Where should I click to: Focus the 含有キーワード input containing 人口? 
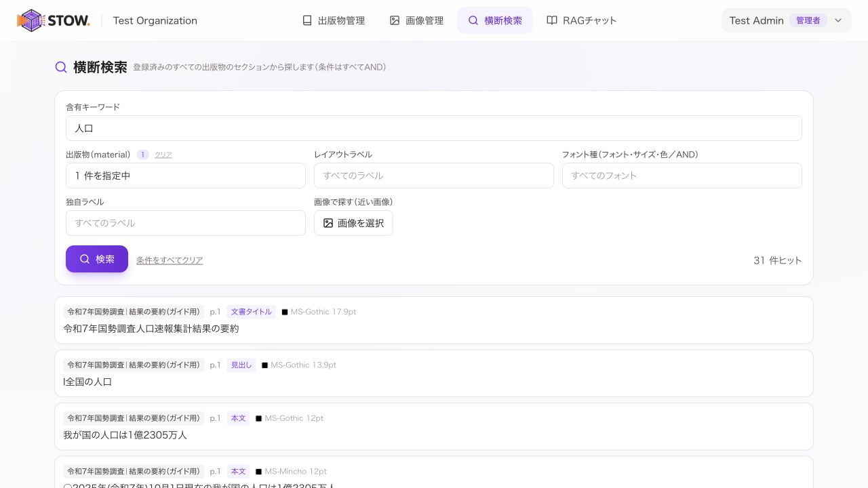(x=434, y=128)
